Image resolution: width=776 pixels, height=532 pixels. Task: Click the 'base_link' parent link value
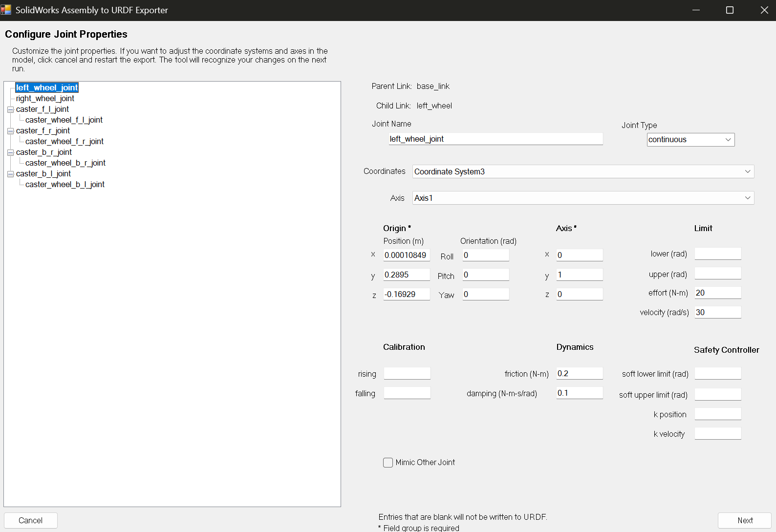click(433, 86)
